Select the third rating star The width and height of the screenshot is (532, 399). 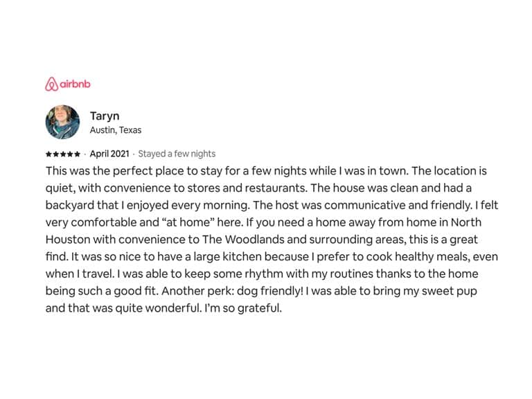click(63, 154)
